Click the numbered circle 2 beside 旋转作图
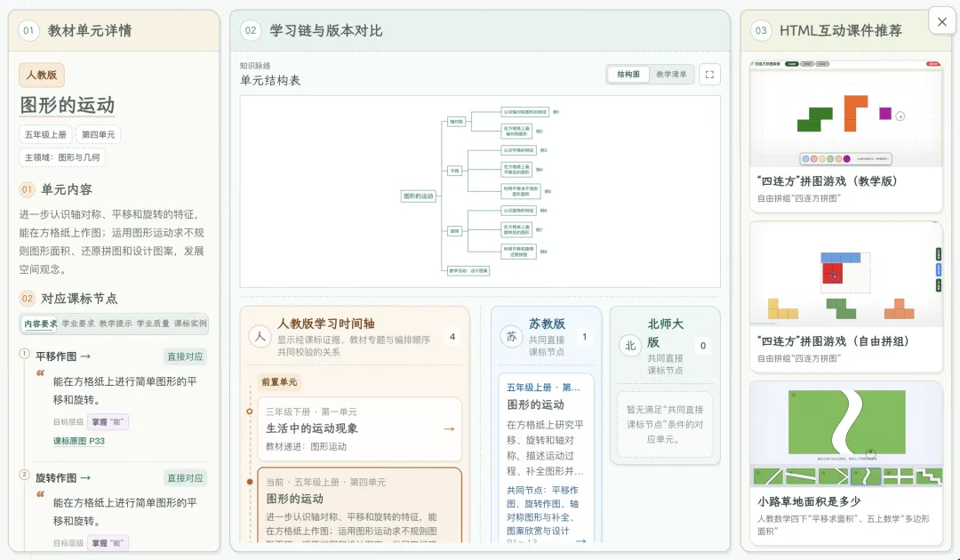Image resolution: width=960 pixels, height=560 pixels. click(25, 475)
